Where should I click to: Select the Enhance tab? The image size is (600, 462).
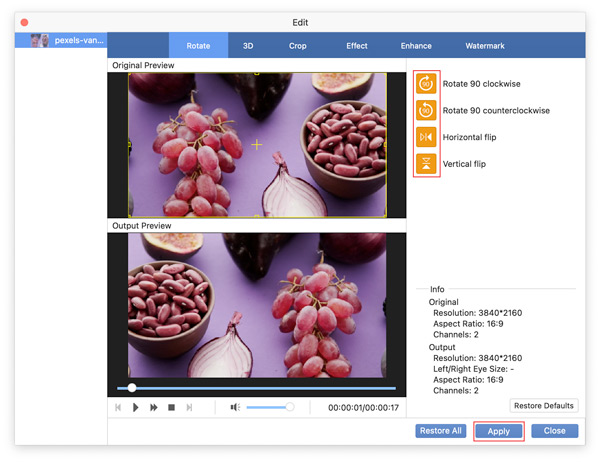[x=416, y=46]
